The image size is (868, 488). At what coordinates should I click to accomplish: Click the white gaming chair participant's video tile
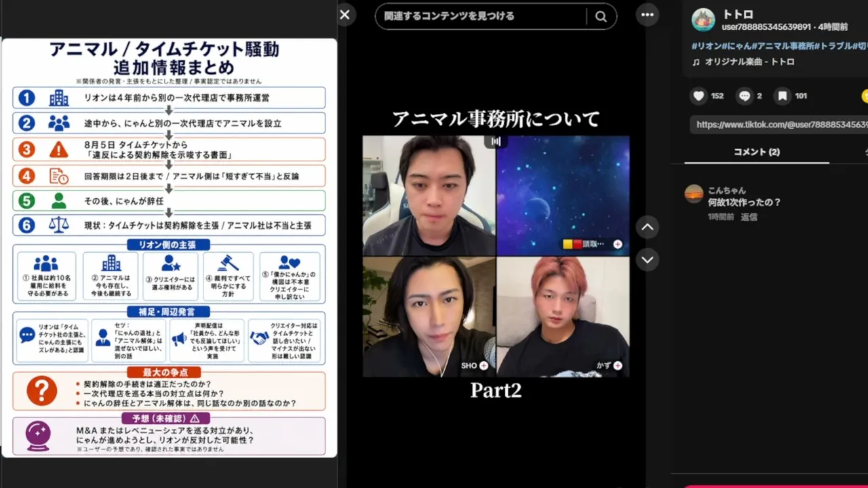click(429, 195)
